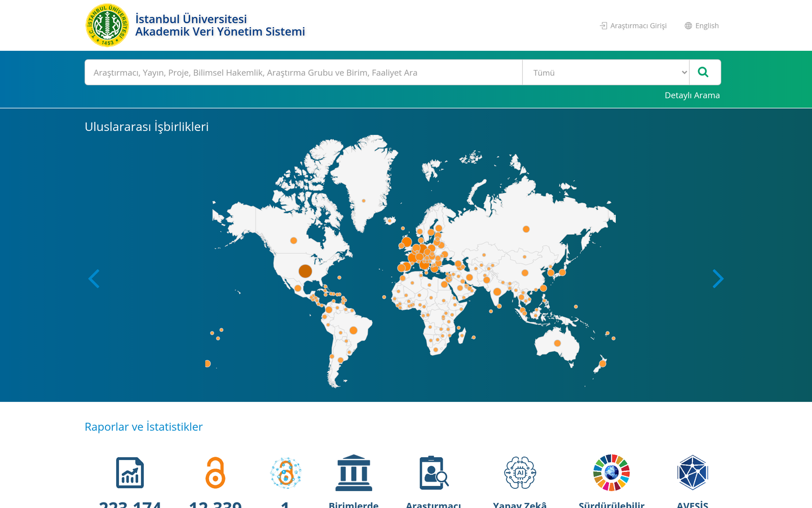812x508 pixels.
Task: Click the Brazil collaboration bubble on map
Action: pyautogui.click(x=353, y=330)
